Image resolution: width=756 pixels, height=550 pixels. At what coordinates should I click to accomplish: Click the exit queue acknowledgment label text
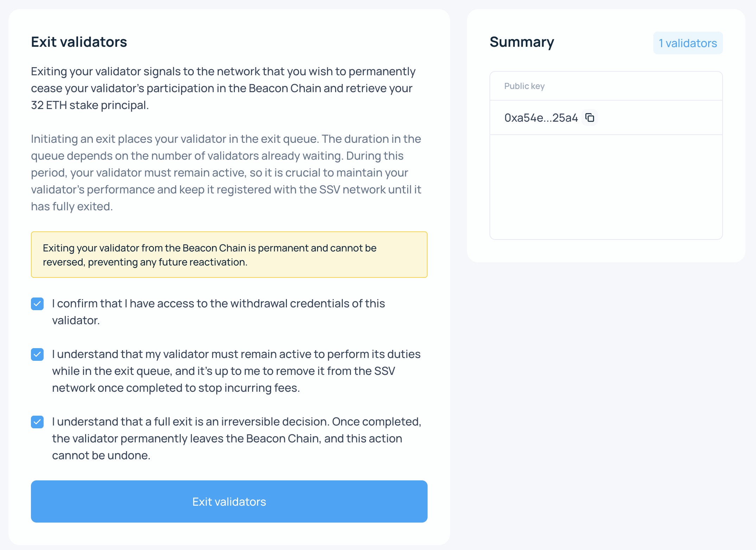click(x=236, y=371)
